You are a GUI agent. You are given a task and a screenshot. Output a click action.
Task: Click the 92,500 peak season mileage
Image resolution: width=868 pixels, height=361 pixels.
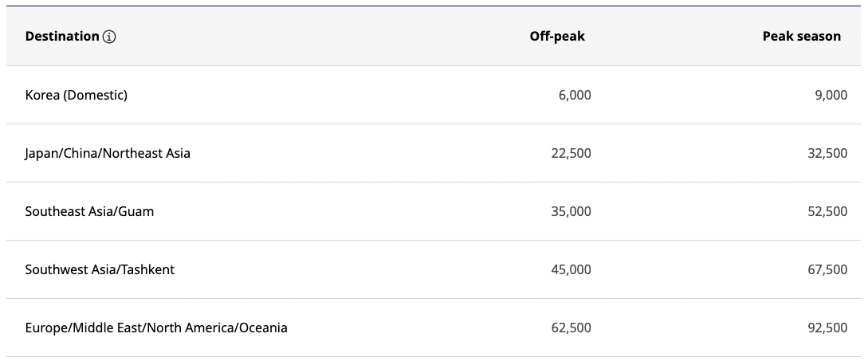(827, 328)
